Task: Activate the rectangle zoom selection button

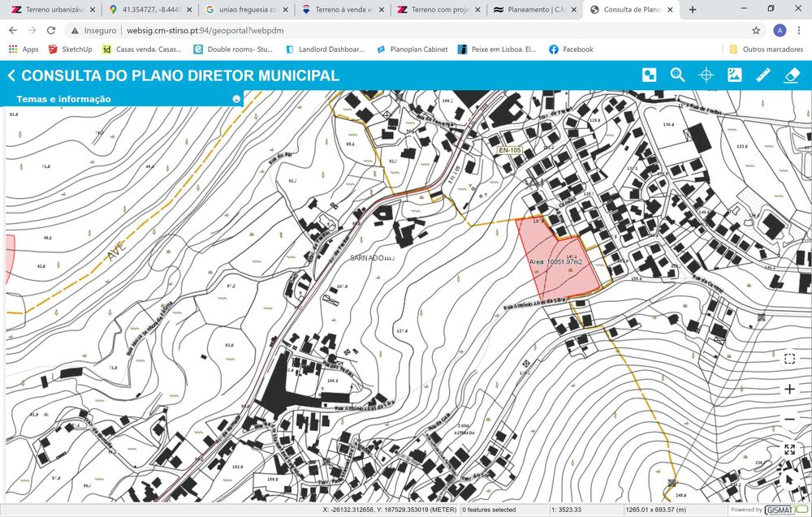Action: point(789,359)
